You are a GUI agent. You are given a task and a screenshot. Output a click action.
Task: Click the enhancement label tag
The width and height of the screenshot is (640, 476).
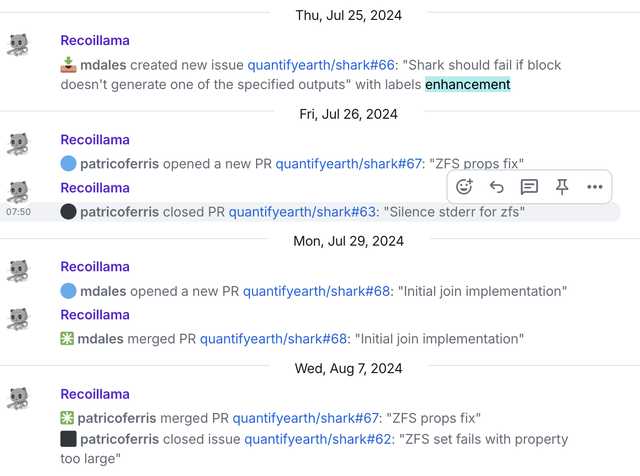pyautogui.click(x=467, y=85)
